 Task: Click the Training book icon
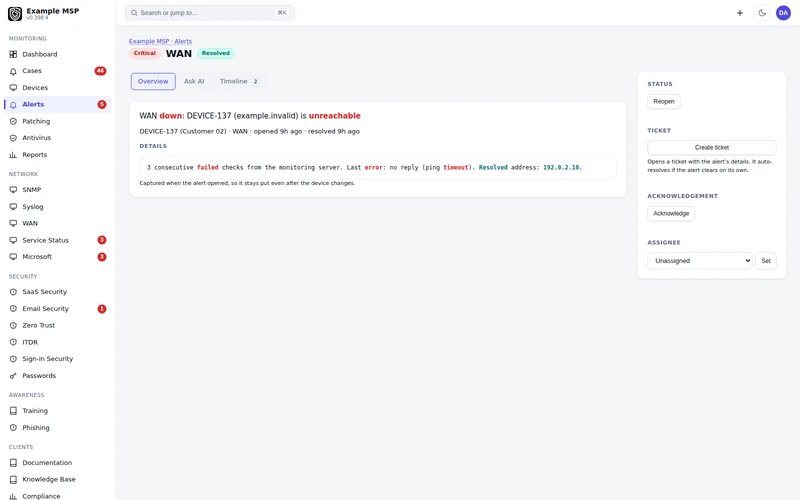pos(13,411)
